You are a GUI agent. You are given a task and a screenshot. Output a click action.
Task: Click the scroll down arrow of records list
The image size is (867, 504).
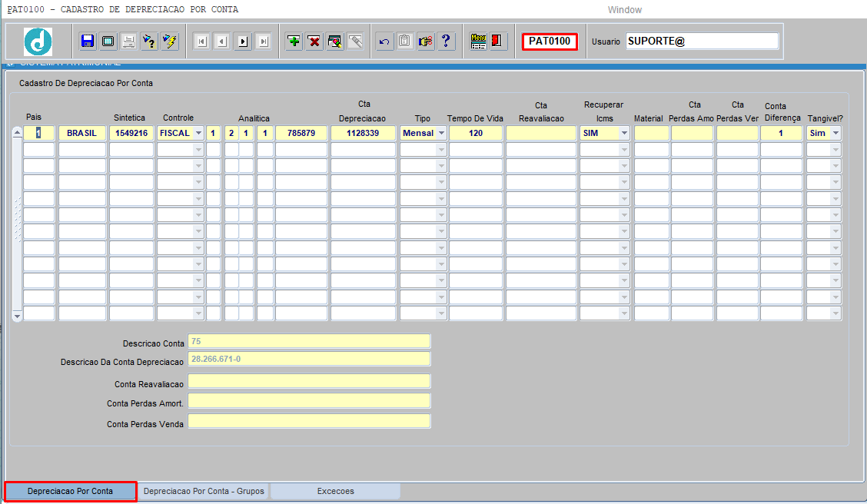[x=17, y=315]
